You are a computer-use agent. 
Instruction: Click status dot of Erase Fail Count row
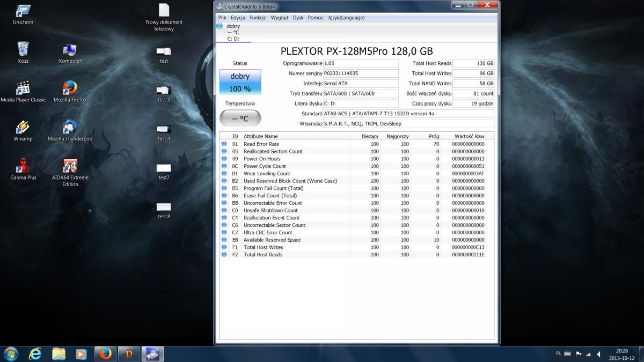point(224,196)
